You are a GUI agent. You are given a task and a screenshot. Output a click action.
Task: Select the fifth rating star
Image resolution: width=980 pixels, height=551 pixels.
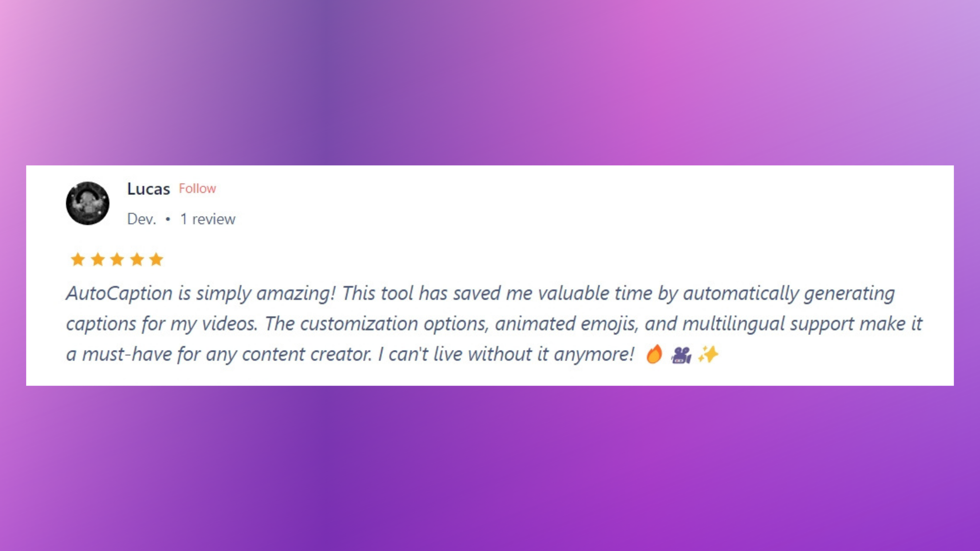pyautogui.click(x=156, y=259)
